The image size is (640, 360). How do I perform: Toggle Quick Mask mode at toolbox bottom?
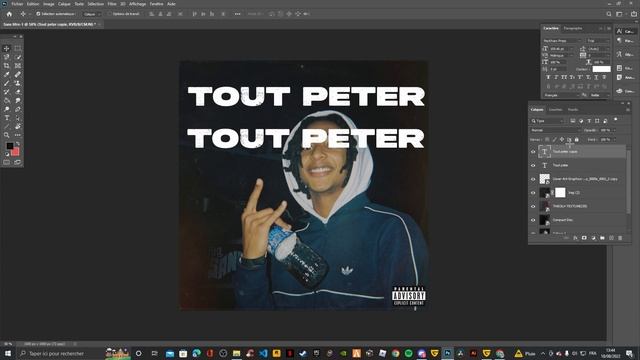7,162
